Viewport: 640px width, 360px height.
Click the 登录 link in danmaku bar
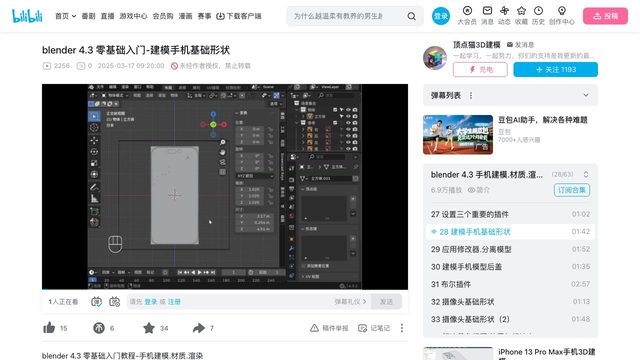click(151, 302)
